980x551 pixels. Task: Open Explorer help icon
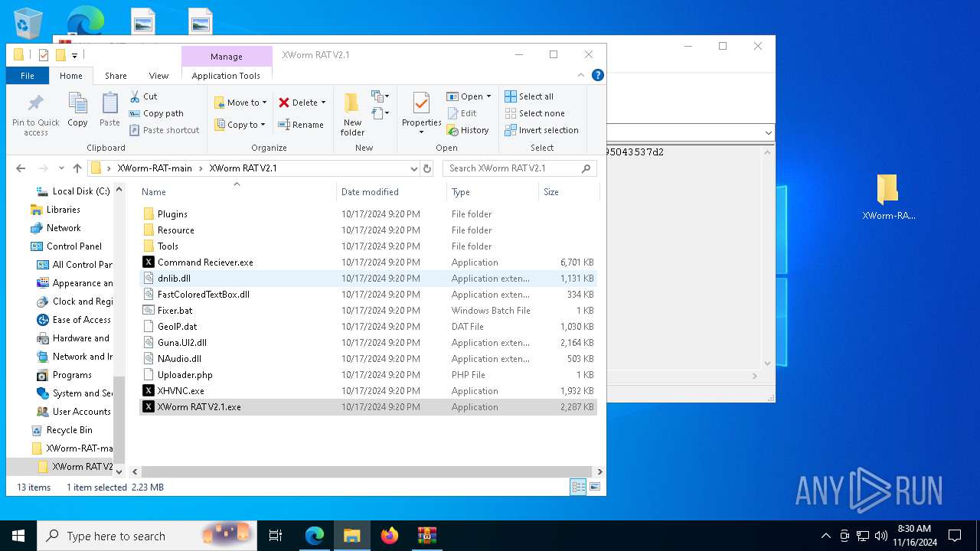point(598,75)
